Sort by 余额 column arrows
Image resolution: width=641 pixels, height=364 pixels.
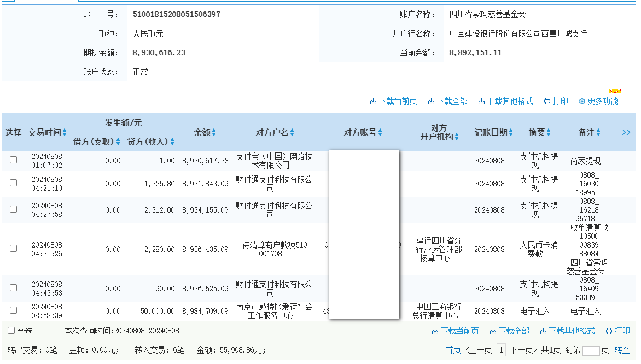[214, 132]
